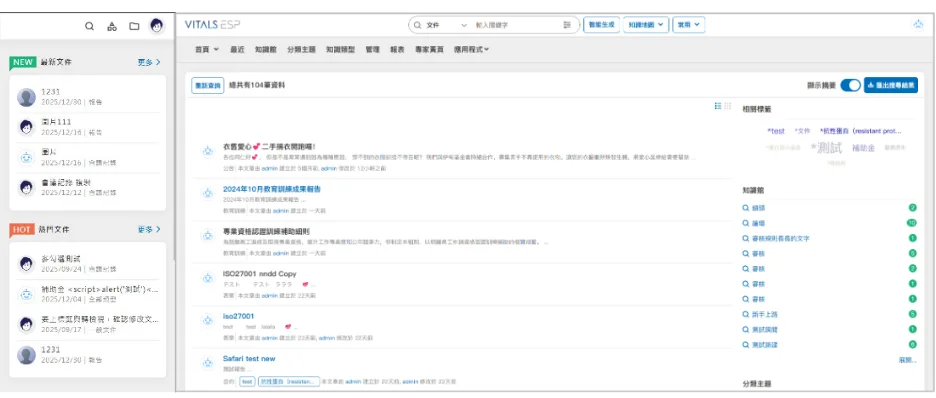Viewport: 936px width, 398px height.
Task: Open the lowercase iso27001 result title
Action: pos(239,316)
